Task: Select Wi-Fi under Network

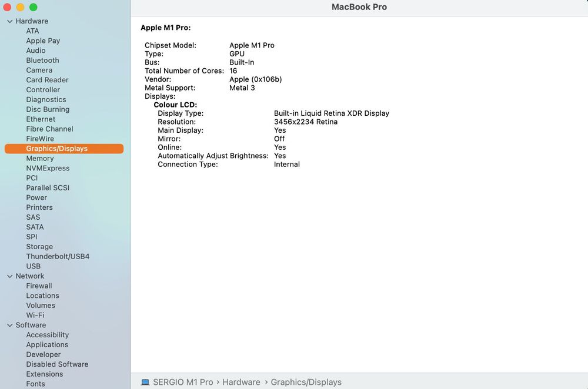Action: click(35, 315)
